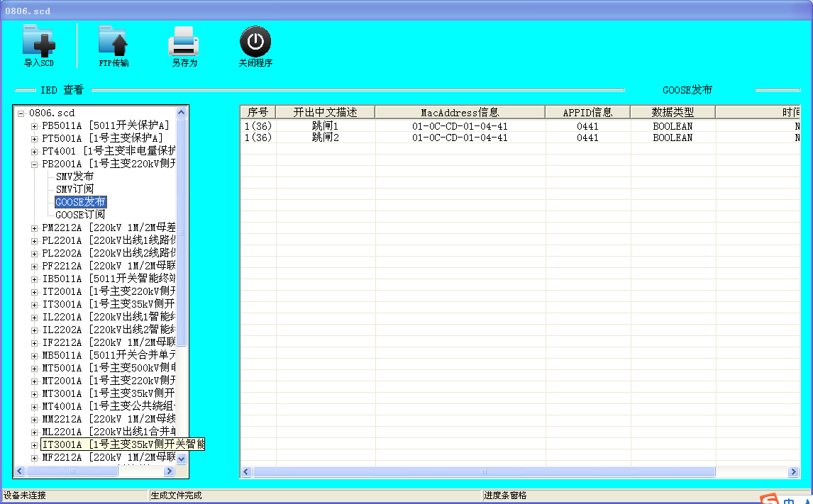Select SMV发布 under PB2001A

74,177
